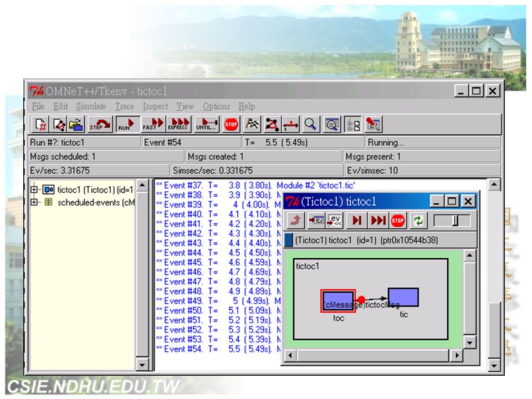This screenshot has height=399, width=532.
Task: Open the Edit menu
Action: coord(60,106)
